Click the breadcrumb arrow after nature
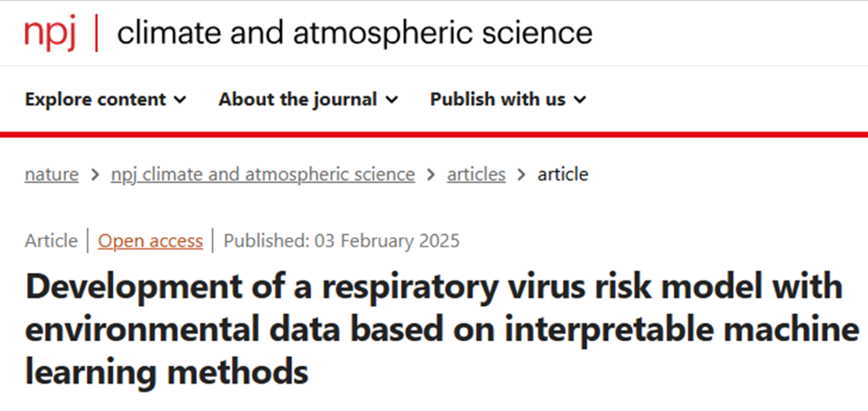Image resolution: width=868 pixels, height=411 pixels. 95,174
